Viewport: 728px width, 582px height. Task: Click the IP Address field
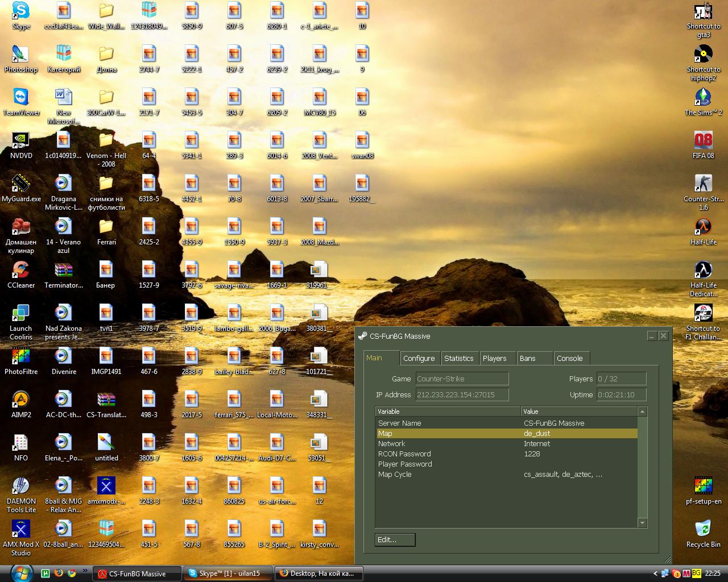pyautogui.click(x=462, y=394)
